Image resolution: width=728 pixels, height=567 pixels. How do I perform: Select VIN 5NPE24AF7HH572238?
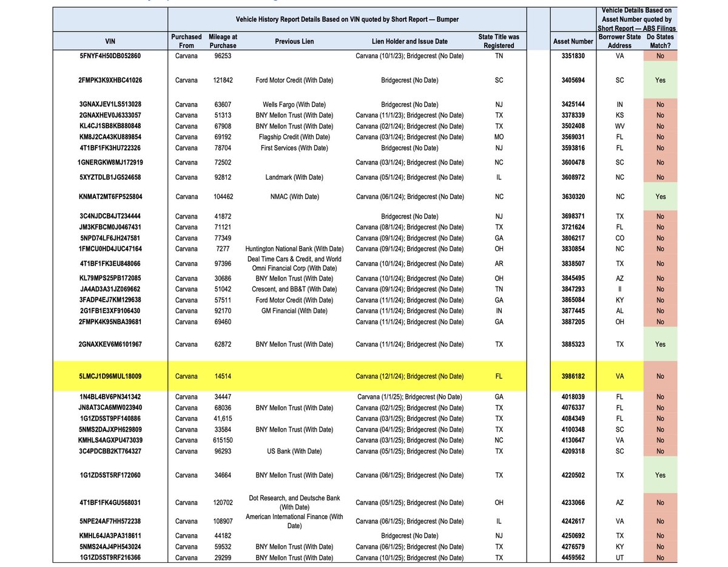coord(110,521)
